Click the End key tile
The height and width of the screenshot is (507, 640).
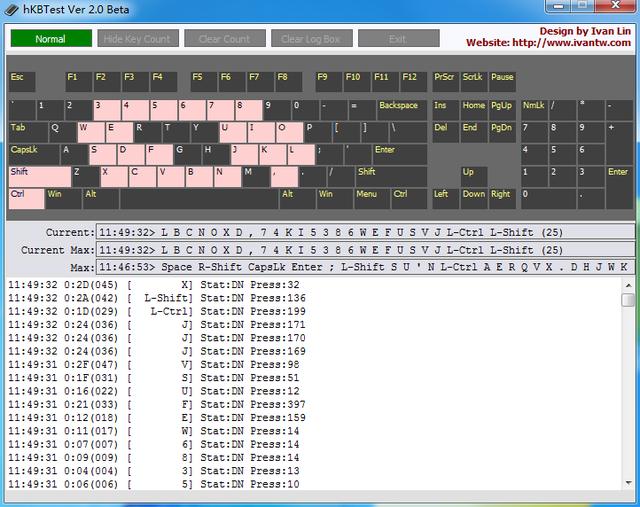474,132
